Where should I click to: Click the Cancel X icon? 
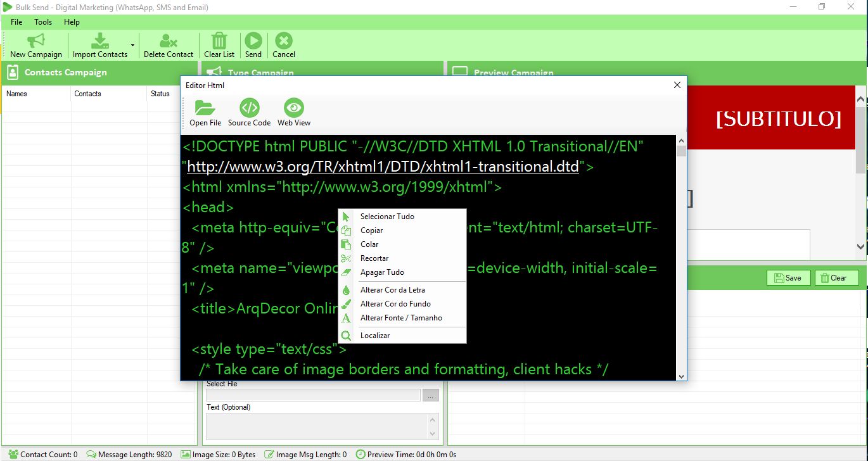[284, 41]
